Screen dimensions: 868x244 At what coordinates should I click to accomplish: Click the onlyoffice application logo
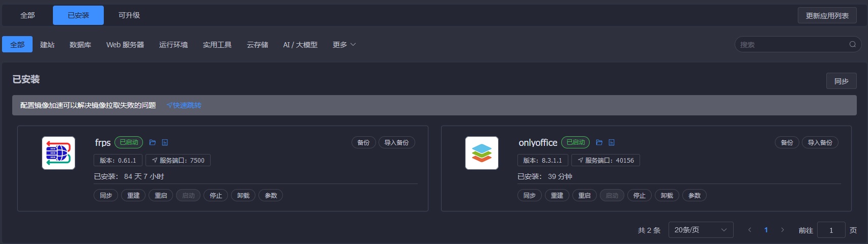click(482, 153)
